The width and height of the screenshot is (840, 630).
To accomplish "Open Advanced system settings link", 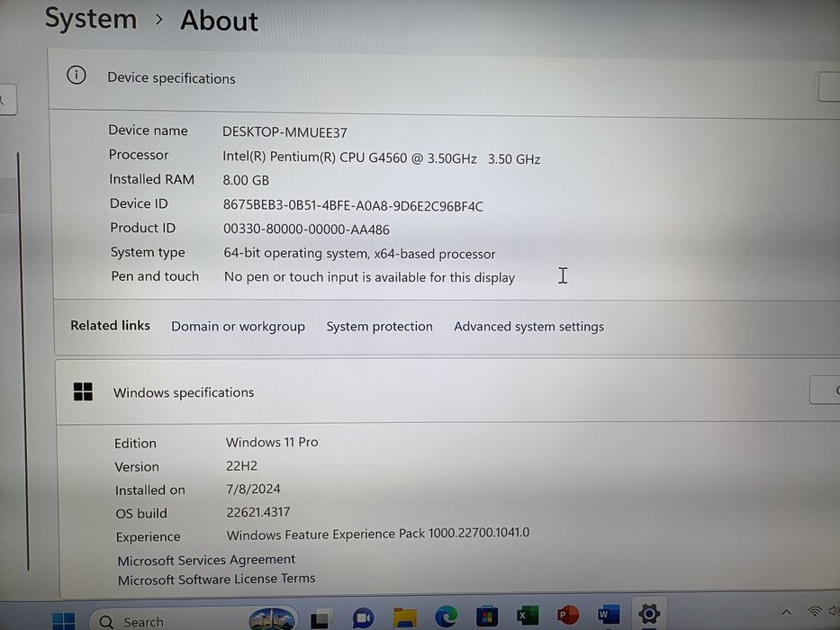I will (528, 326).
